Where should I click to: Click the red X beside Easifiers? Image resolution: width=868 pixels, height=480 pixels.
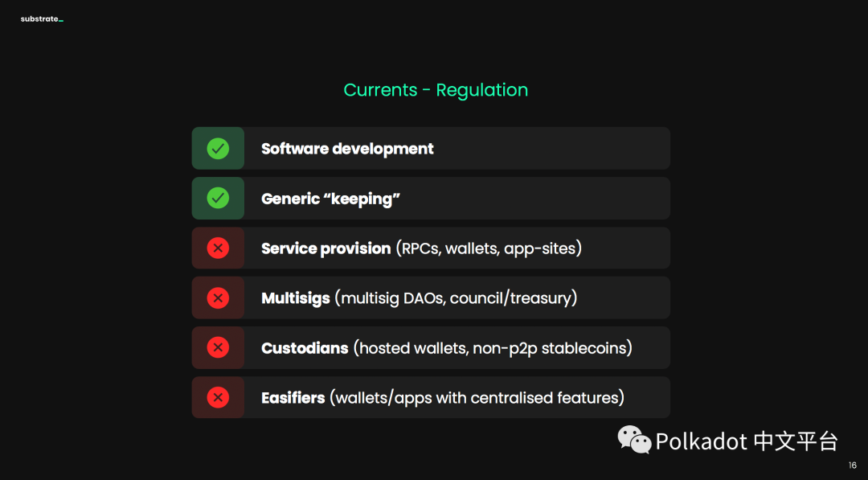tap(218, 397)
